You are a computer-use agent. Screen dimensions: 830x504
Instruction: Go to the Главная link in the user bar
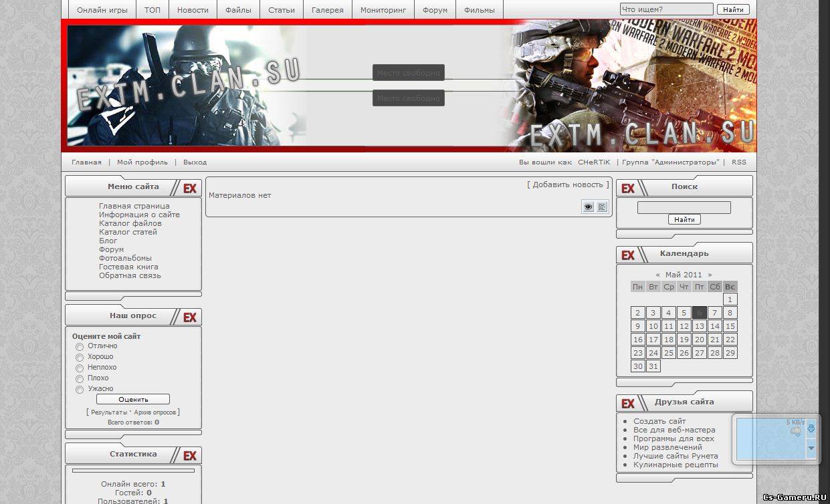tap(87, 162)
